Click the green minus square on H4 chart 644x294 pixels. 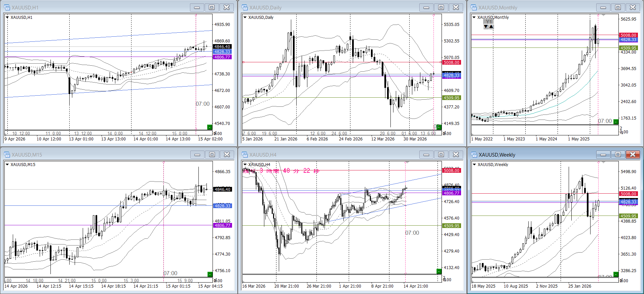[x=439, y=271]
